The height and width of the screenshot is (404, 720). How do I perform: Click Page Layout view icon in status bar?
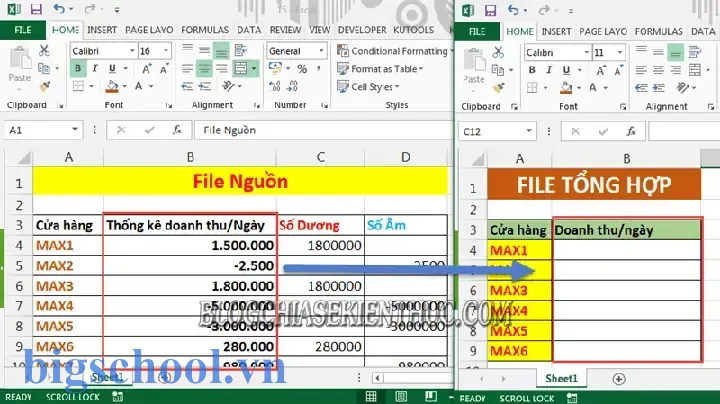point(401,396)
